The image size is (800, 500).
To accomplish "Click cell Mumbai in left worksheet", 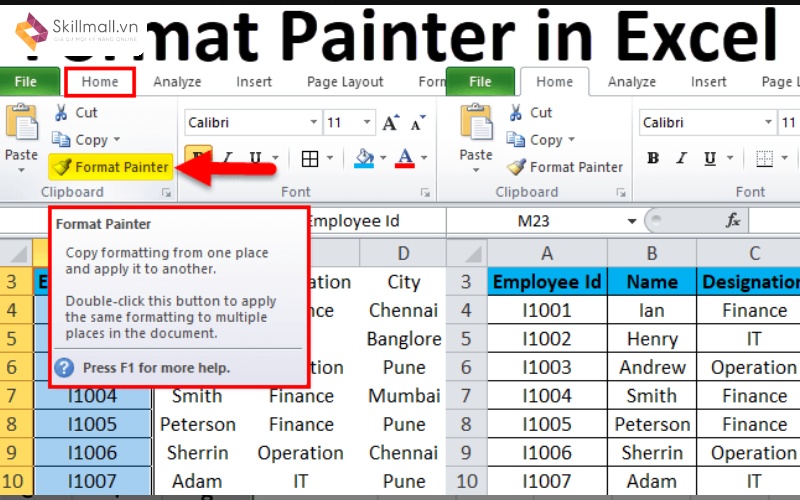I will pyautogui.click(x=403, y=396).
